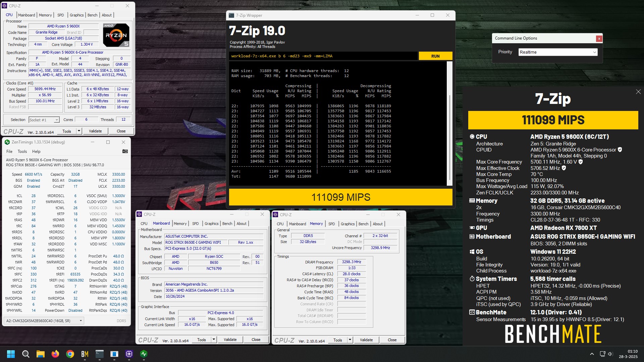Click CPU-Z top window title icon

point(5,6)
